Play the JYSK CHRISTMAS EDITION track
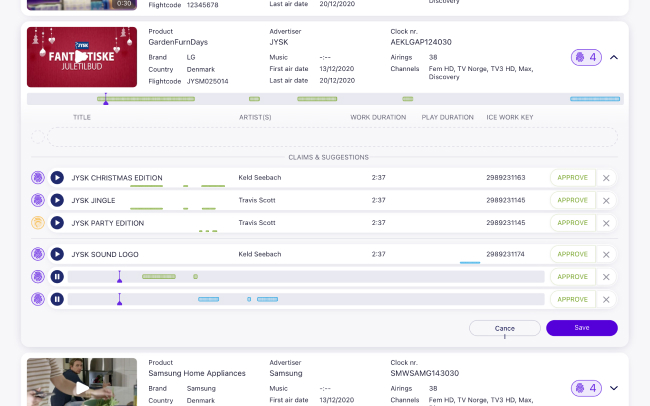Viewport: 650px width, 406px height. click(x=57, y=178)
